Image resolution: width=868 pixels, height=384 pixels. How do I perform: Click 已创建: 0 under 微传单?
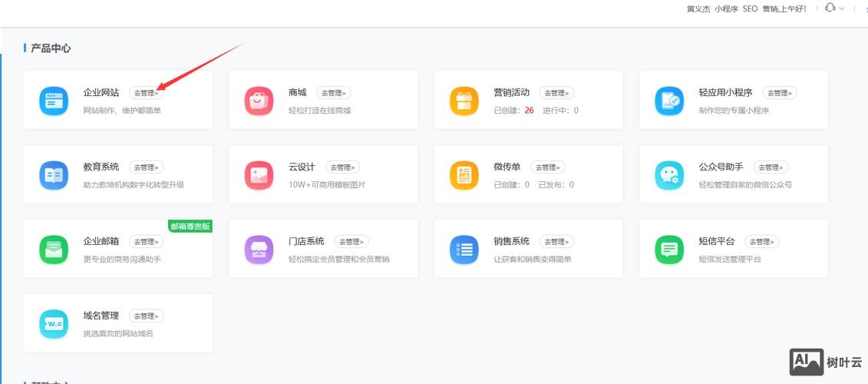click(511, 184)
